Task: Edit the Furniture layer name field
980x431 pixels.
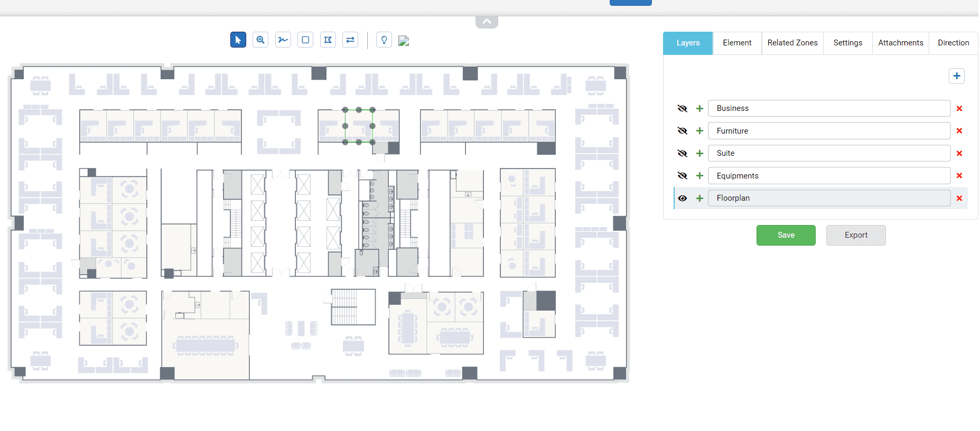Action: pos(829,131)
